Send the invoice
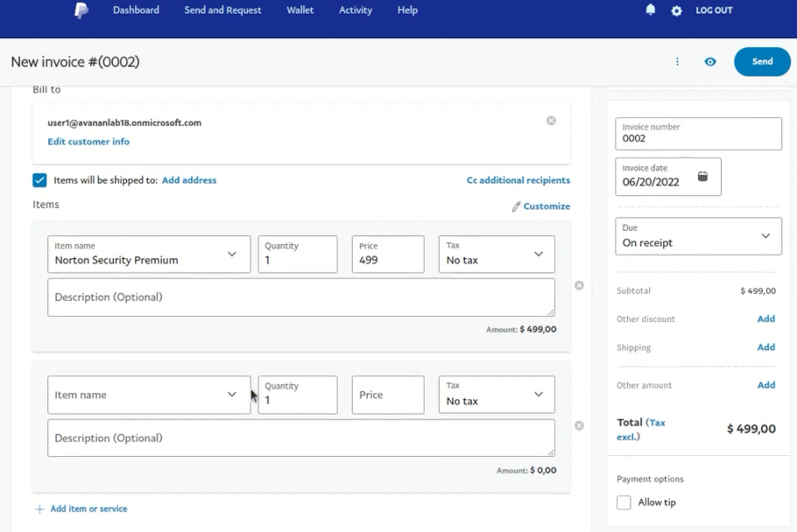Viewport: 797px width, 532px height. [x=762, y=61]
